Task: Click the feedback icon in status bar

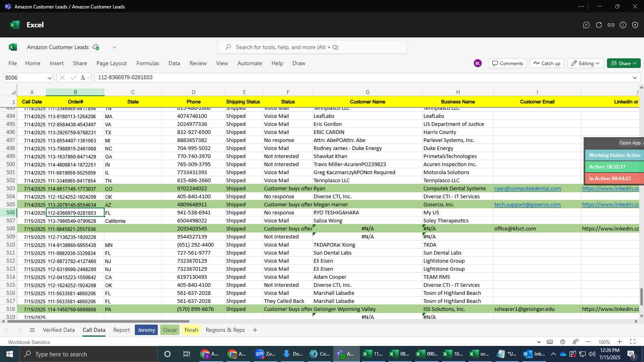Action: point(576,342)
